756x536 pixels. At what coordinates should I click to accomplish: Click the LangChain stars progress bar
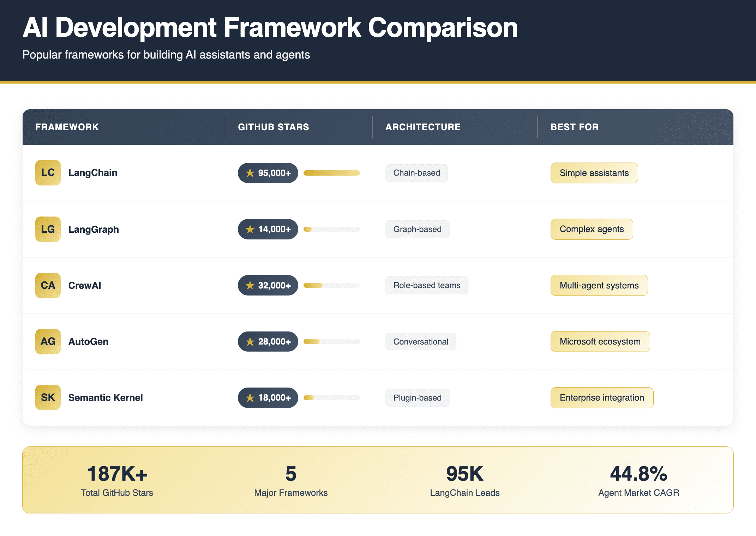click(x=332, y=173)
